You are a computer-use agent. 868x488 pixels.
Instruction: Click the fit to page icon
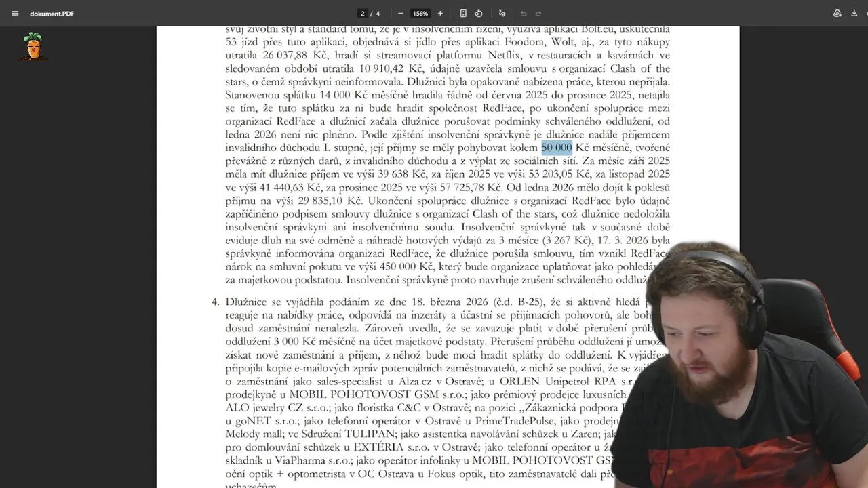pyautogui.click(x=463, y=14)
